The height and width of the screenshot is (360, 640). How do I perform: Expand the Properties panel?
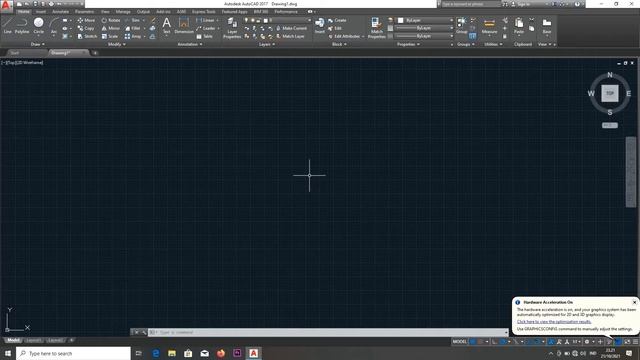tap(408, 44)
